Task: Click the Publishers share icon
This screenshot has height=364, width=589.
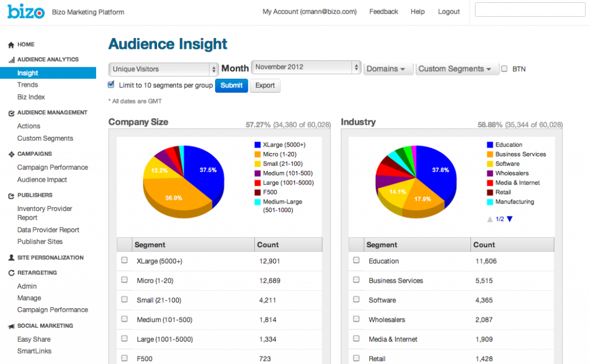Action: coord(12,196)
